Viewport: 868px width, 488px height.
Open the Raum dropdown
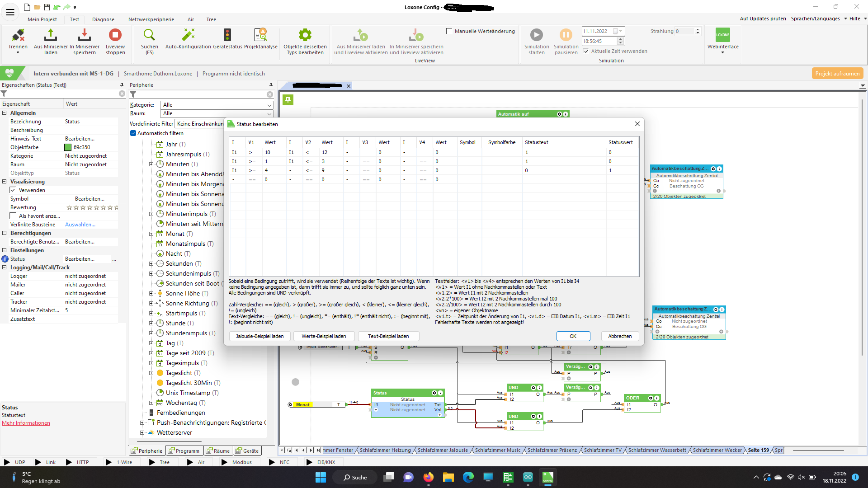click(x=217, y=113)
